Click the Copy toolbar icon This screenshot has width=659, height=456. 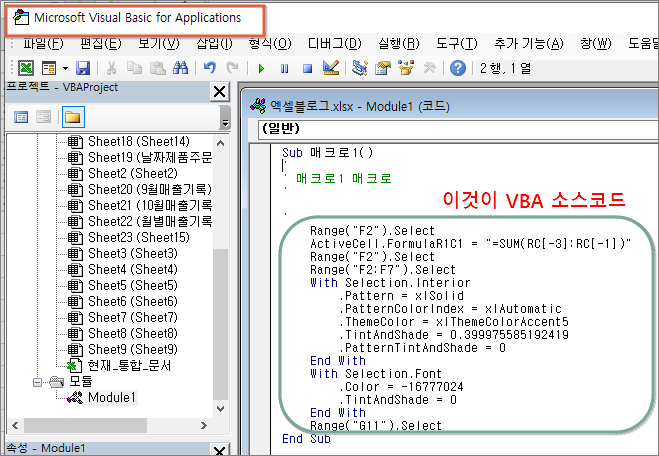pyautogui.click(x=134, y=68)
